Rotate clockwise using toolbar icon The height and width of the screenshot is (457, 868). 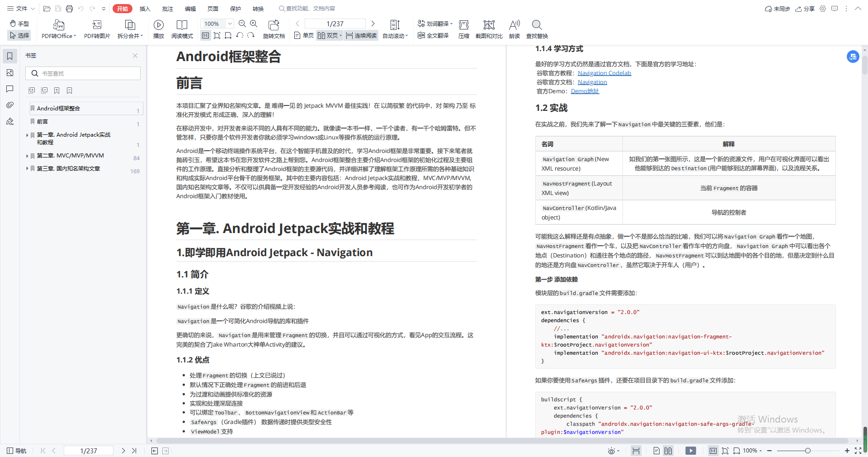point(251,35)
